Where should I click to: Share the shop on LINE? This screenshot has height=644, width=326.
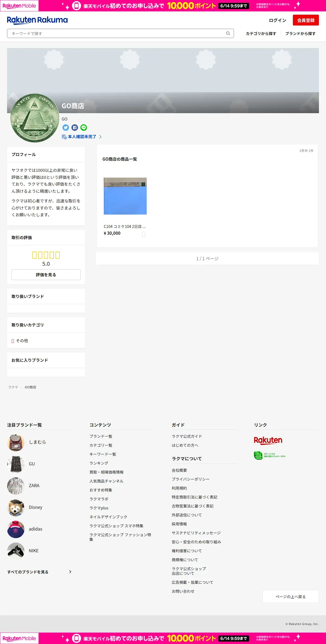coord(84,128)
